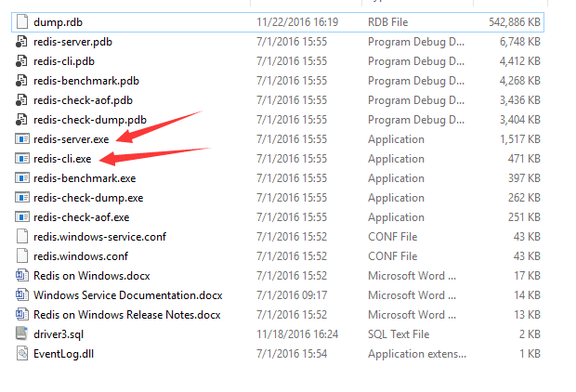
Task: Select the redis.windows.conf file icon
Action: coord(22,256)
